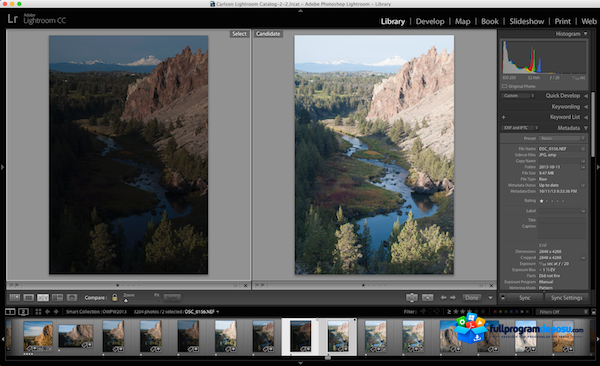
Task: Open the Print module
Action: click(562, 21)
